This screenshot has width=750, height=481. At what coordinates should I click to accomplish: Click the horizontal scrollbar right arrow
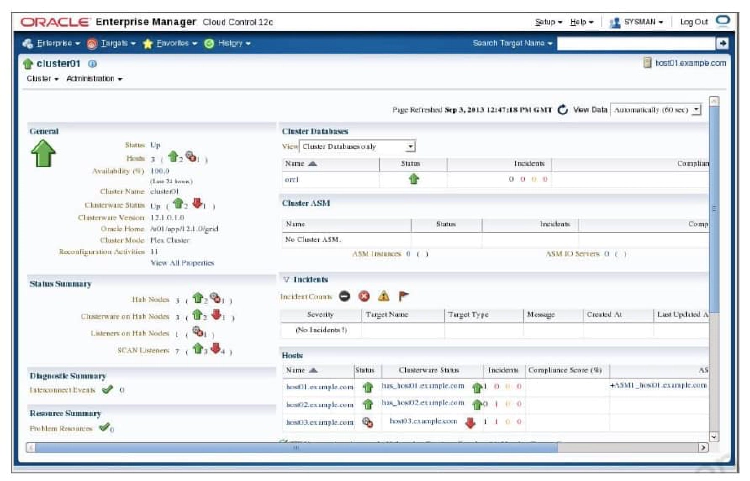coord(703,448)
